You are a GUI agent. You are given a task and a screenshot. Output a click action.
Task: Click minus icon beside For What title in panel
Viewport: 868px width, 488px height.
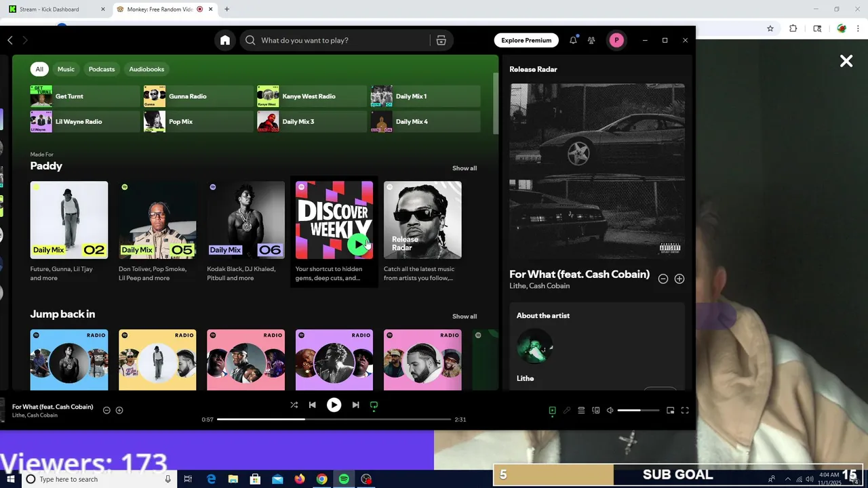[x=663, y=279]
